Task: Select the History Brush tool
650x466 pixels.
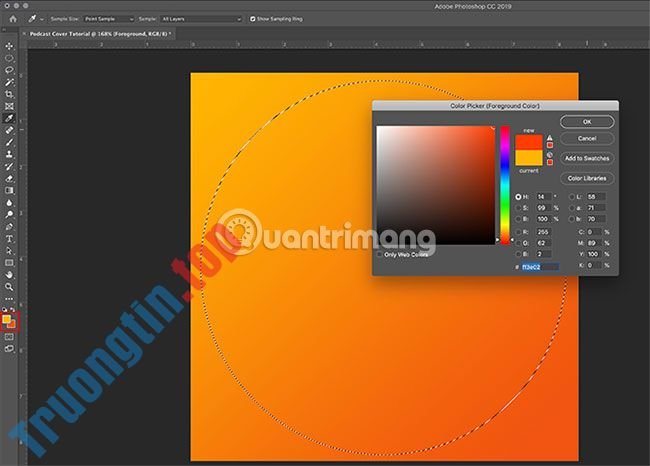Action: click(x=9, y=167)
